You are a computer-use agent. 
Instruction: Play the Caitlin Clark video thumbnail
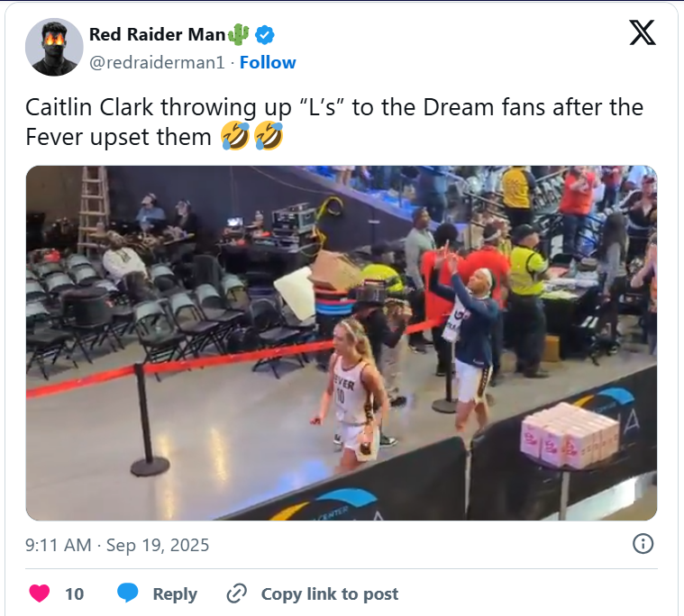click(x=342, y=343)
